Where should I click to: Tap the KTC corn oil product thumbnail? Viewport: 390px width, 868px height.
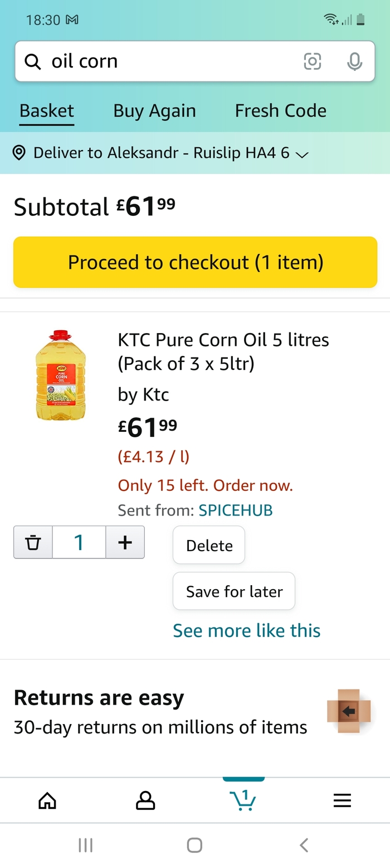61,375
